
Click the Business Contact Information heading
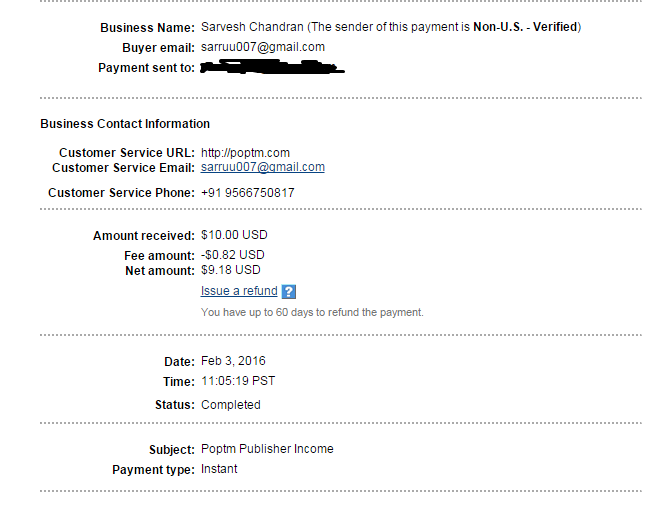point(125,124)
